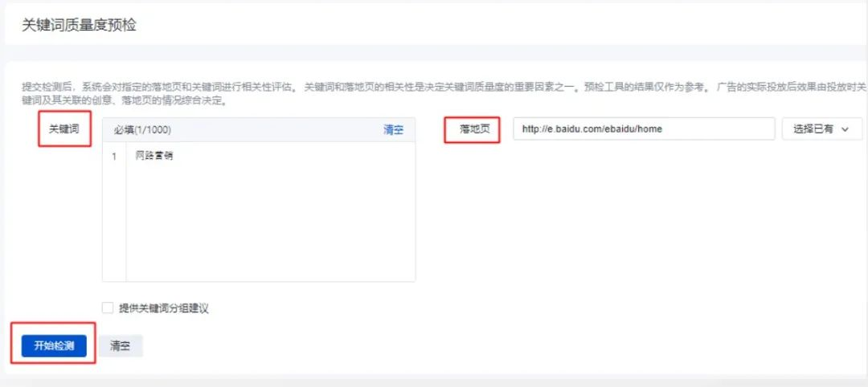Click the 关键词质量度预检 page title
Screen dimensions: 868x387
[x=79, y=26]
